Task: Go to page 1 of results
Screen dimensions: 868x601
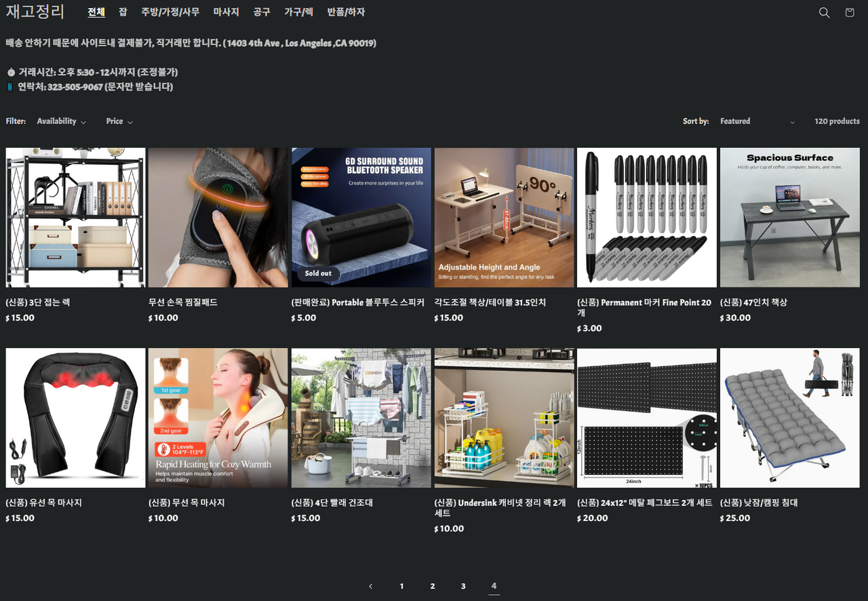Action: click(x=401, y=586)
